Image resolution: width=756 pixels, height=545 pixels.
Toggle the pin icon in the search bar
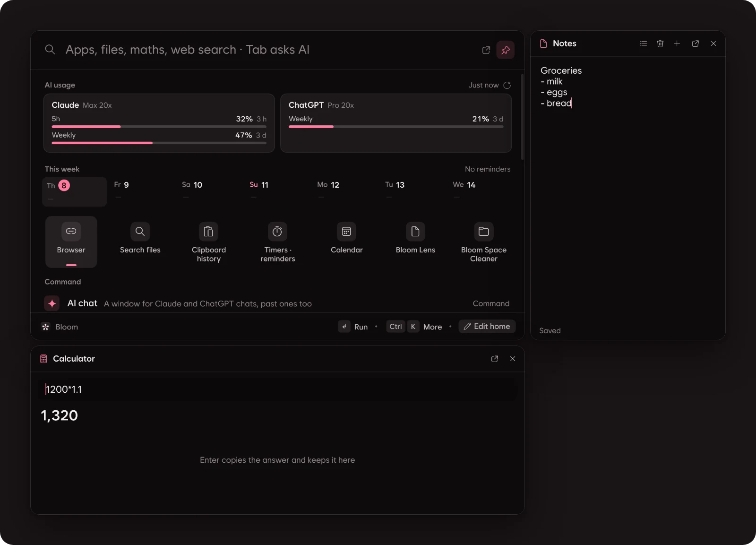coord(505,50)
